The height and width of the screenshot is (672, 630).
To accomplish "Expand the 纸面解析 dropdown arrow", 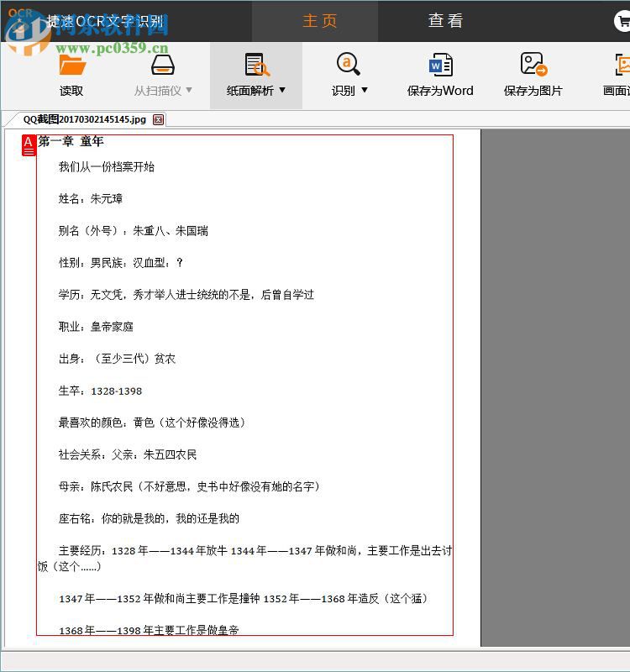I will pyautogui.click(x=282, y=90).
